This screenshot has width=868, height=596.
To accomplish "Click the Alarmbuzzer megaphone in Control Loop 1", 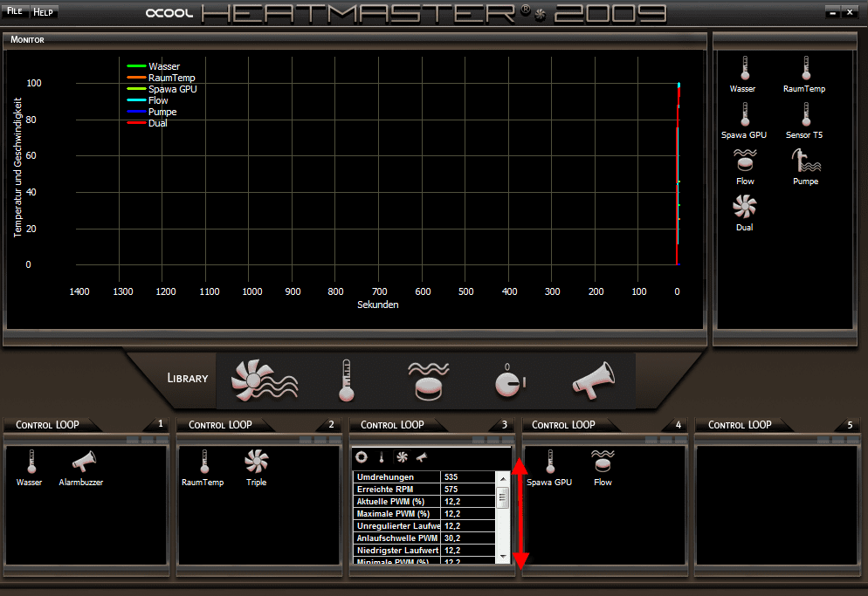I will point(83,462).
